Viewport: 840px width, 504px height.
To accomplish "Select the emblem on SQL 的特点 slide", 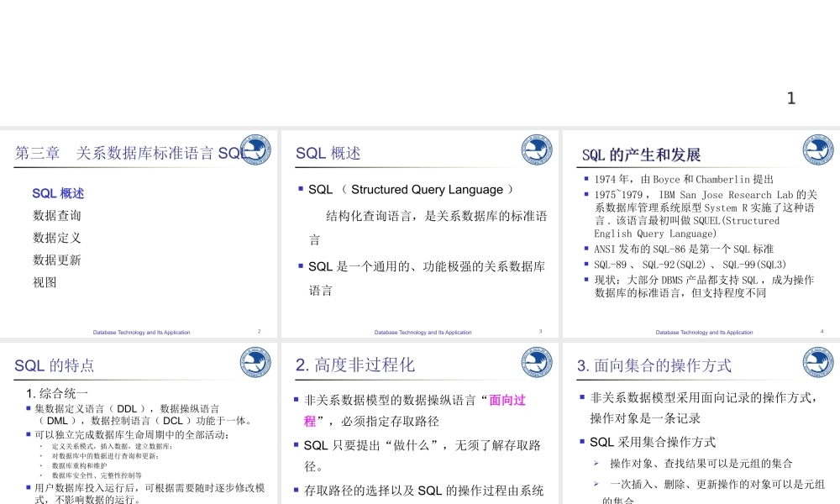I will click(x=255, y=363).
